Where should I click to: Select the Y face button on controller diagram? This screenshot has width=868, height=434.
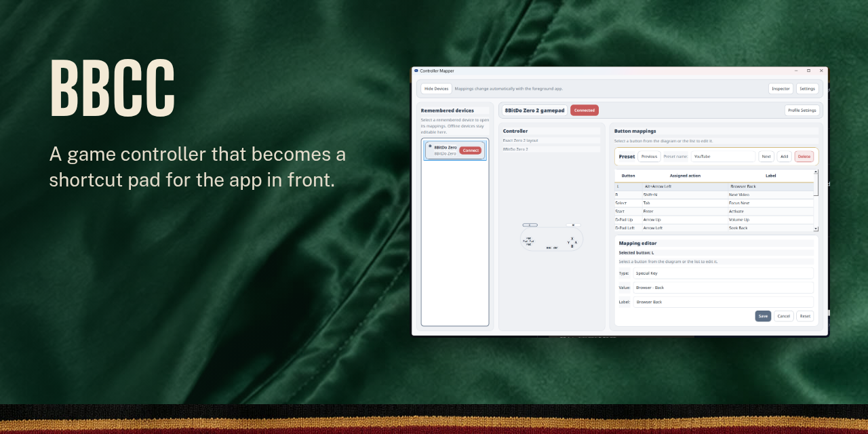pyautogui.click(x=568, y=243)
